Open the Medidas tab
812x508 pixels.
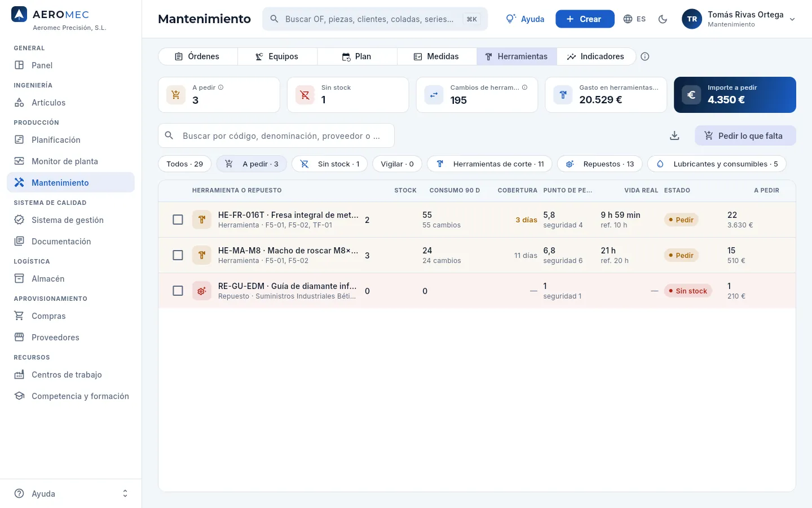tap(437, 56)
